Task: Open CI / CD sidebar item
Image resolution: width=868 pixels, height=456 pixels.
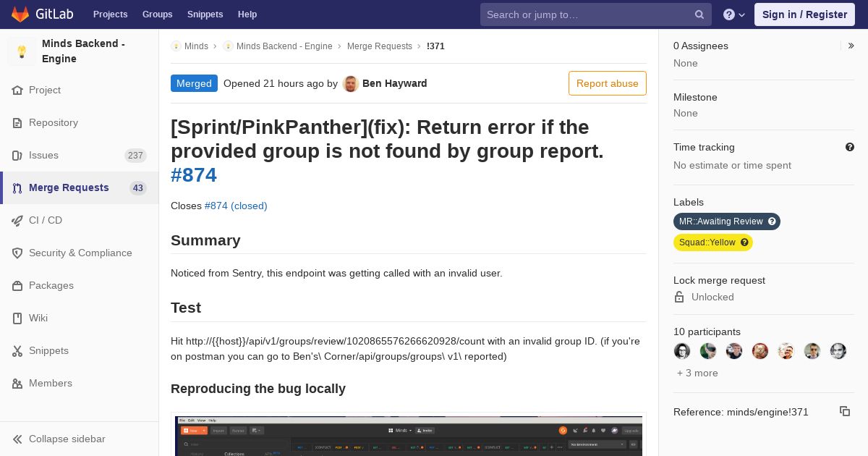Action: (80, 221)
